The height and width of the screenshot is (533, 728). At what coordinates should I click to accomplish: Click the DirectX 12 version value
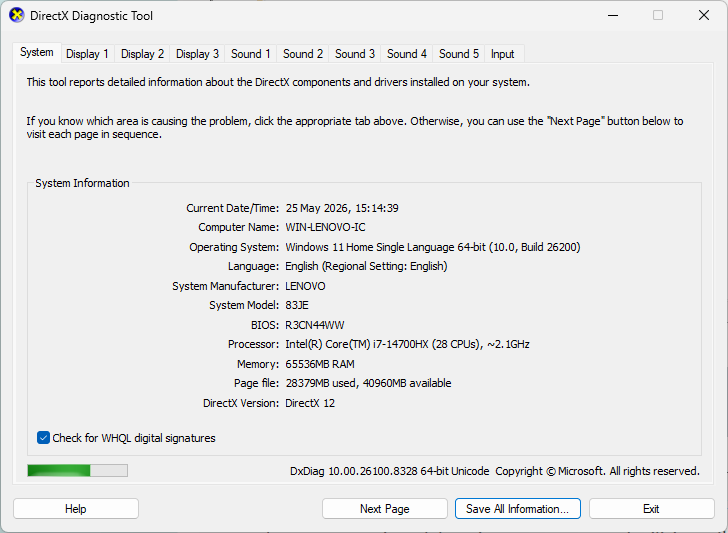click(310, 403)
